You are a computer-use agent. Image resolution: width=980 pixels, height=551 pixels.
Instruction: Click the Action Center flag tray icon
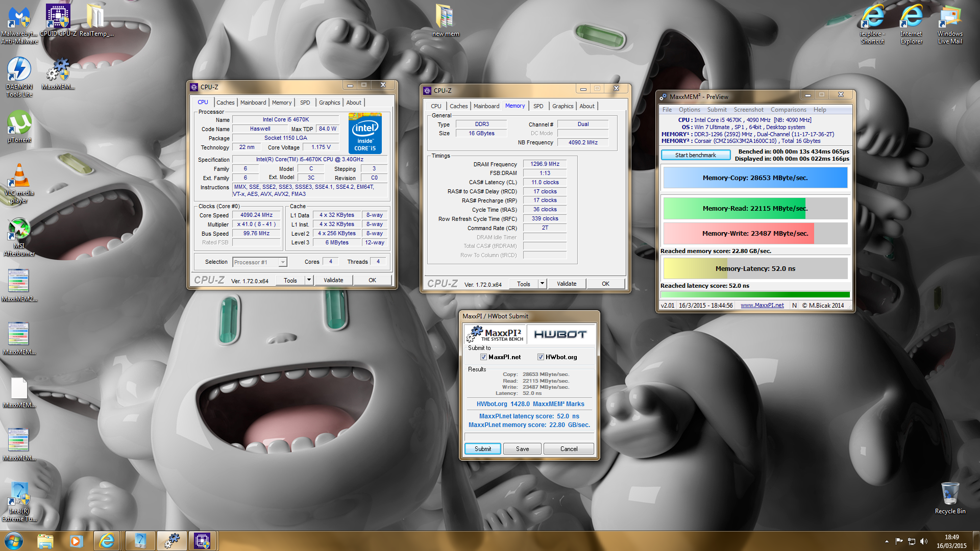tap(899, 541)
